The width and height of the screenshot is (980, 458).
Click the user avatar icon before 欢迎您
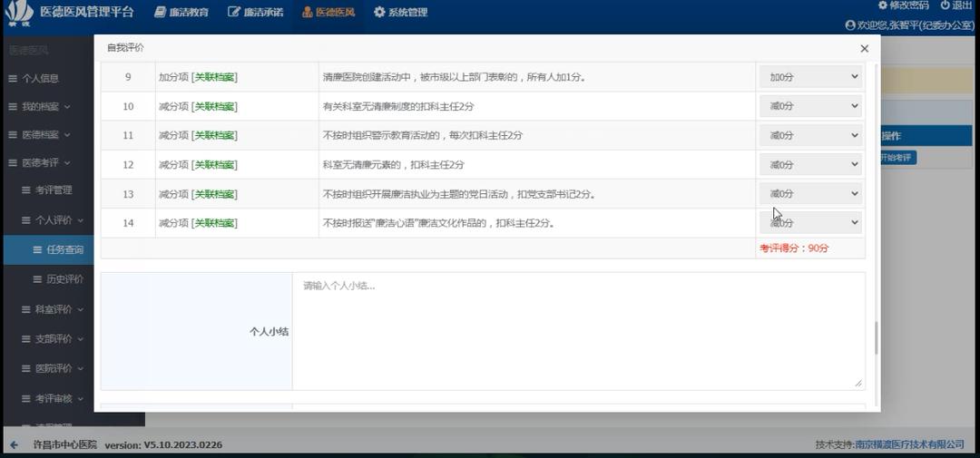(x=850, y=25)
